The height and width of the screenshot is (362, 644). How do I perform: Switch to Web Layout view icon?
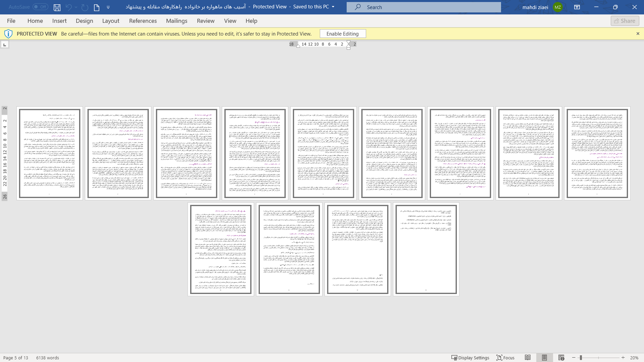pos(561,358)
